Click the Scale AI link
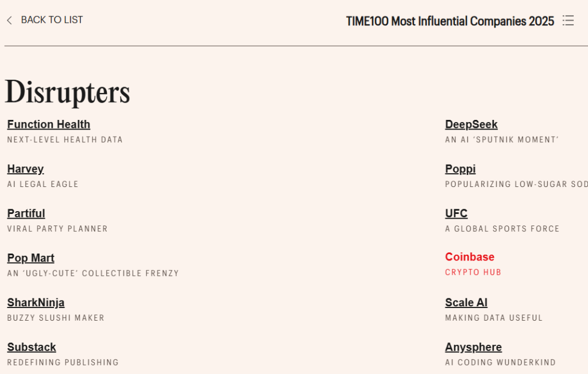The height and width of the screenshot is (374, 588). point(466,302)
